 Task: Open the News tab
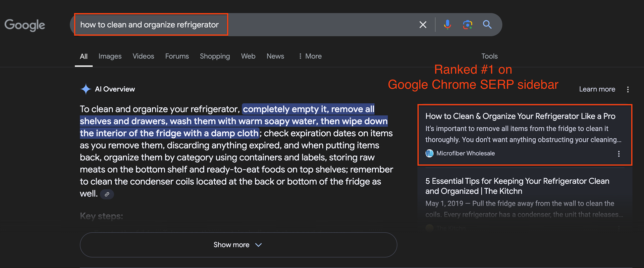[x=275, y=56]
